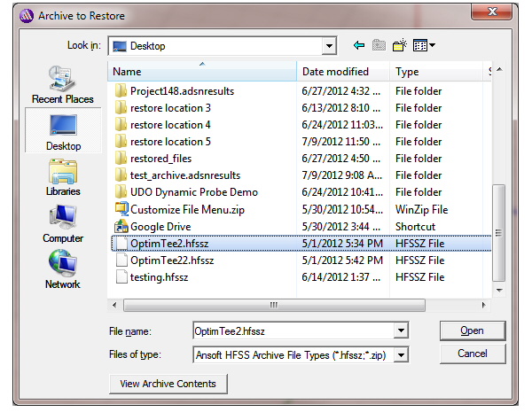Select 'Customize File Menu.zip' name

(x=187, y=210)
